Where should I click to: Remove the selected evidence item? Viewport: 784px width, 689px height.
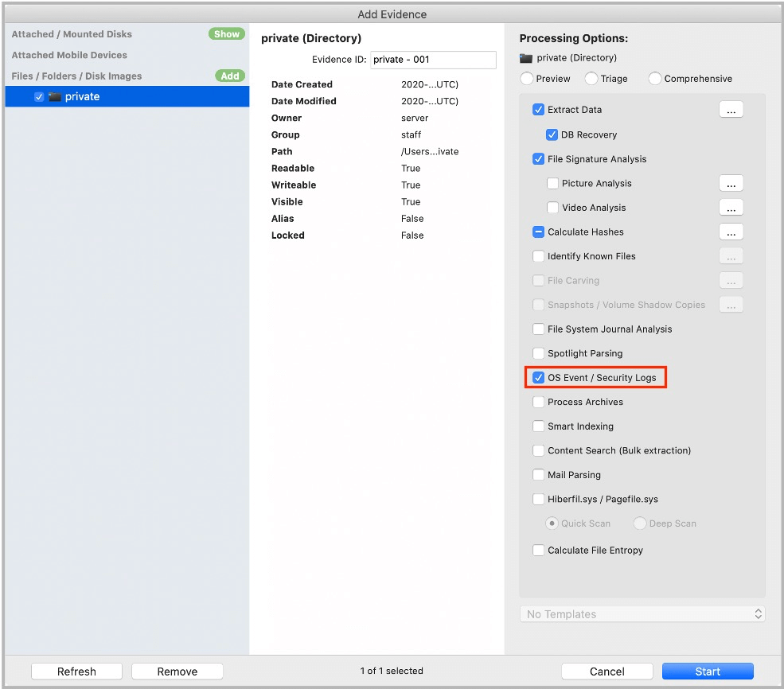coord(177,671)
